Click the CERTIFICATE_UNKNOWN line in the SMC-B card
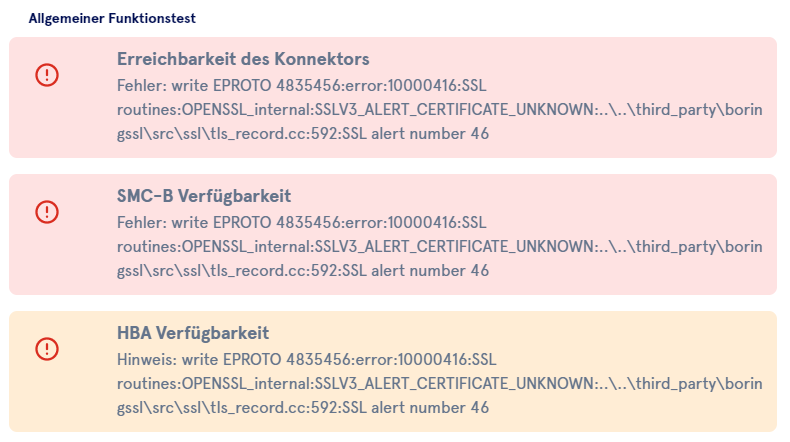Image resolution: width=790 pixels, height=442 pixels. click(x=440, y=245)
